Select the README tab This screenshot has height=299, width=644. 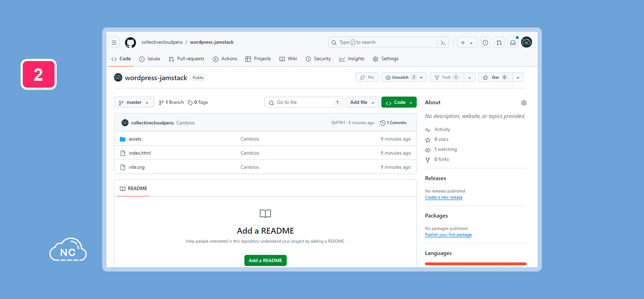pos(133,189)
